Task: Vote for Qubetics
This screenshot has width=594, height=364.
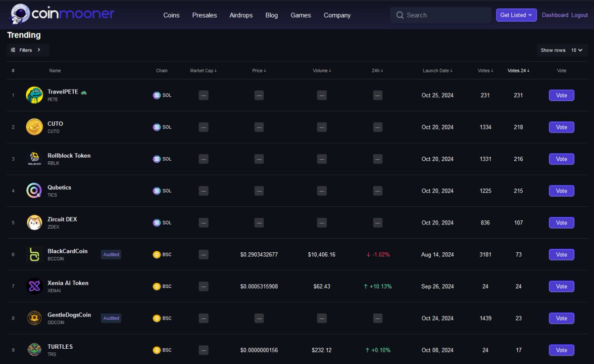Action: pos(561,191)
